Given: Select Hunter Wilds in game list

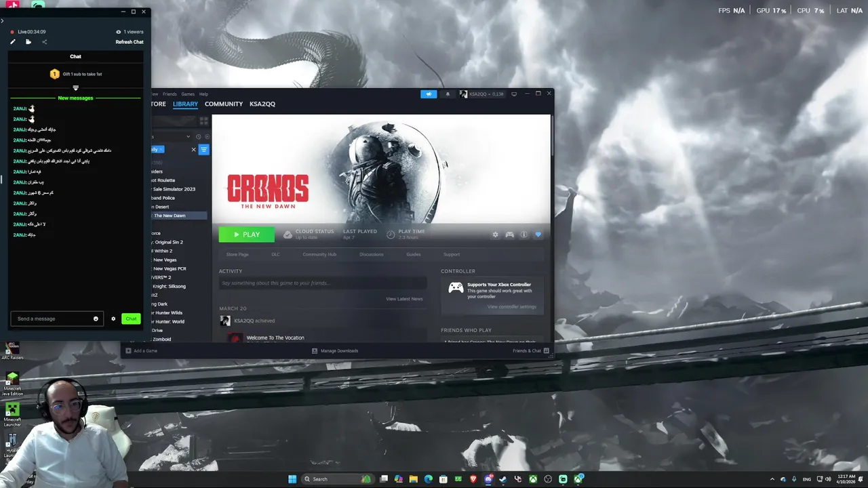Looking at the screenshot, I should click(x=167, y=312).
